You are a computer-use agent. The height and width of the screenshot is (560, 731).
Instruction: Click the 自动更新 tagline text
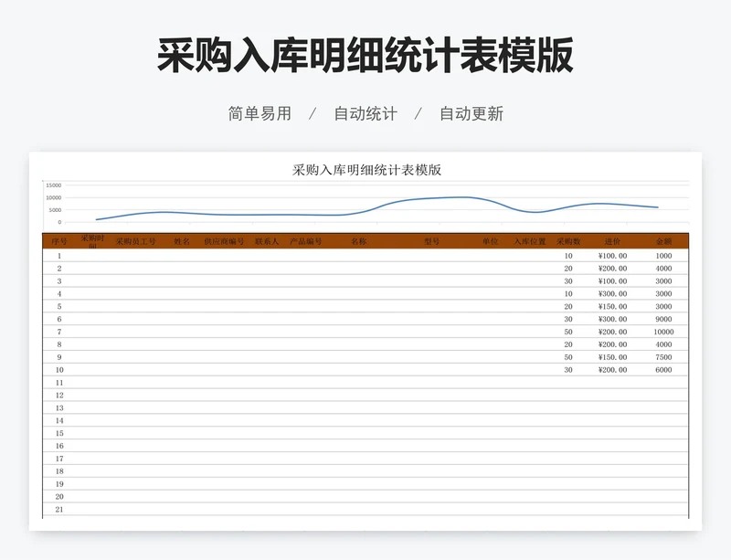[x=471, y=114]
